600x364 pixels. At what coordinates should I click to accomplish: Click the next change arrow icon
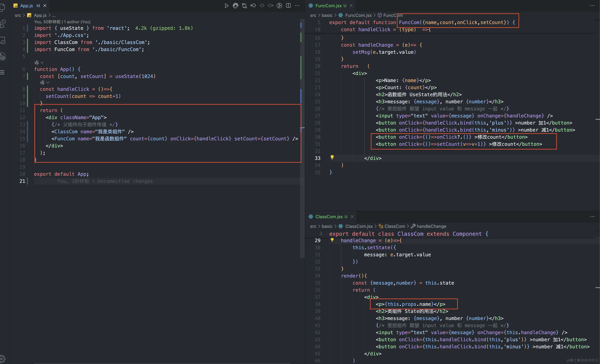point(271,6)
